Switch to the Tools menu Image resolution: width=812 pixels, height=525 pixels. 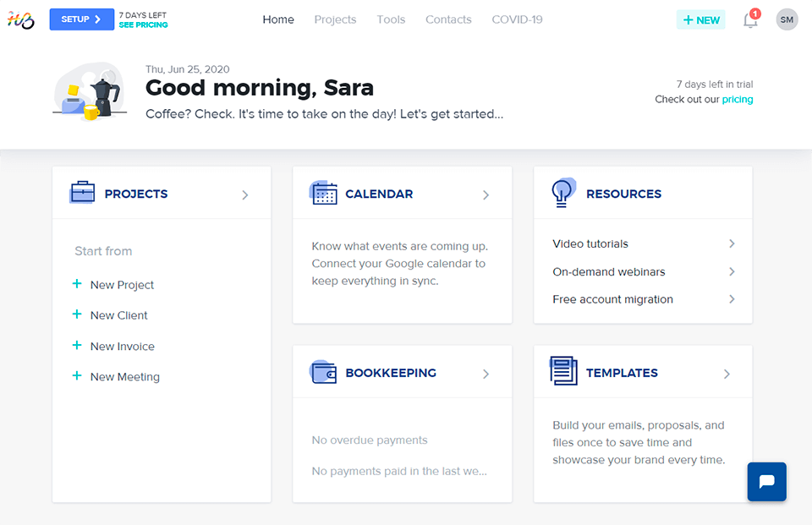point(391,19)
